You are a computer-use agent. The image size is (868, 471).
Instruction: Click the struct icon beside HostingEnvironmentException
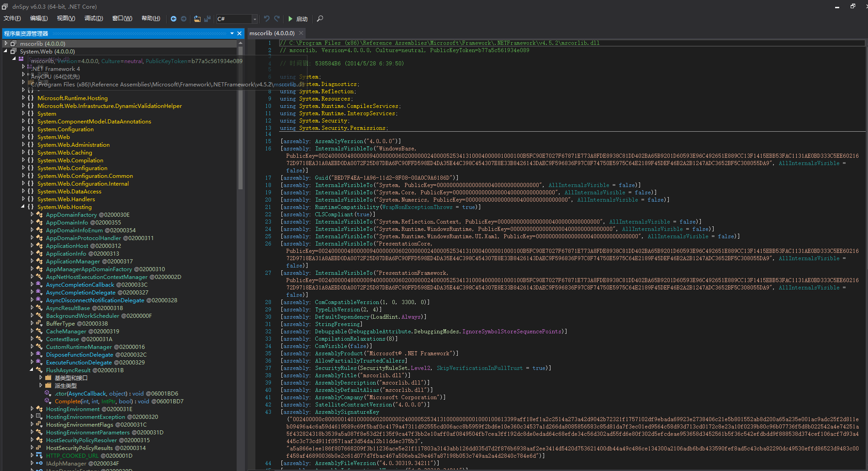[x=39, y=417]
